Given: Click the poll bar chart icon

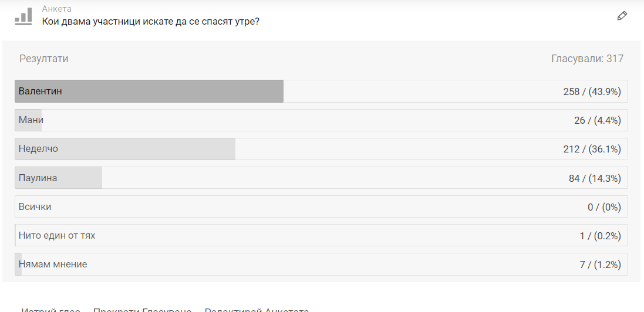Looking at the screenshot, I should pyautogui.click(x=23, y=16).
